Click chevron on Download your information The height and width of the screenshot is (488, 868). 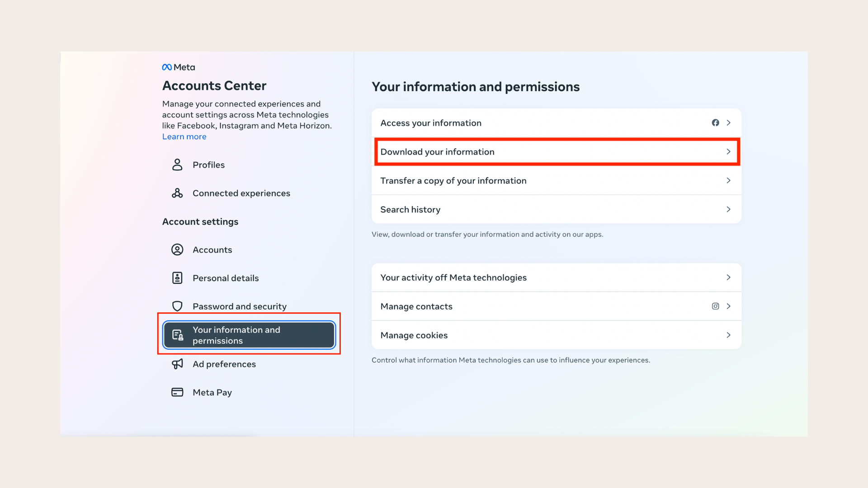point(728,152)
